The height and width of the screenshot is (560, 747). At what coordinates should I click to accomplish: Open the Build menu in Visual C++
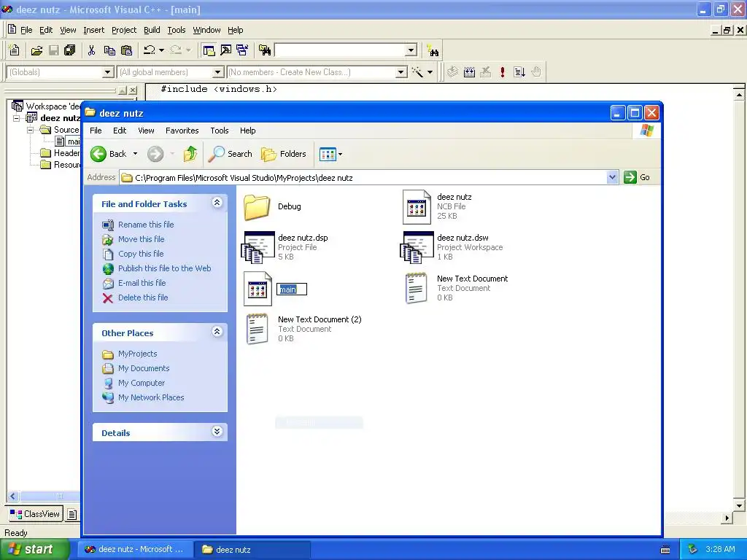tap(152, 30)
